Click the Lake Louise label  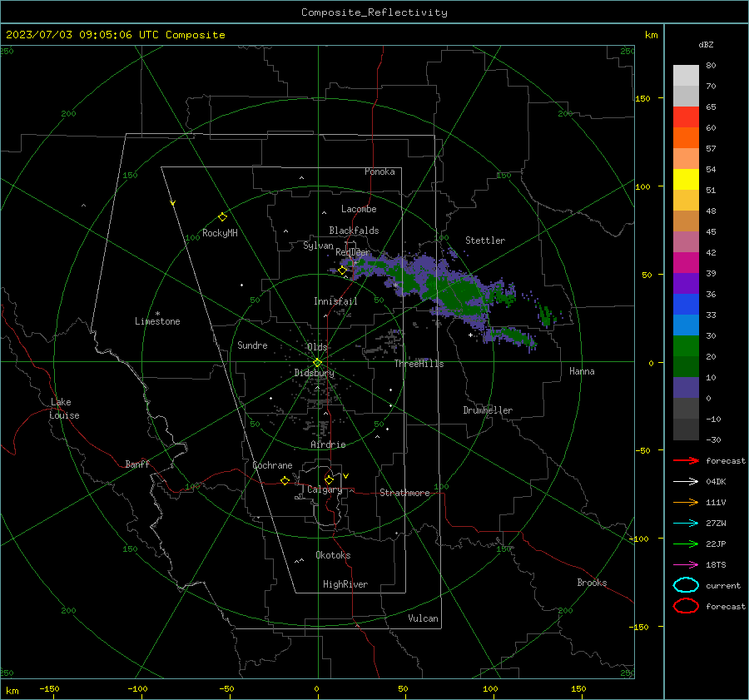tap(64, 409)
